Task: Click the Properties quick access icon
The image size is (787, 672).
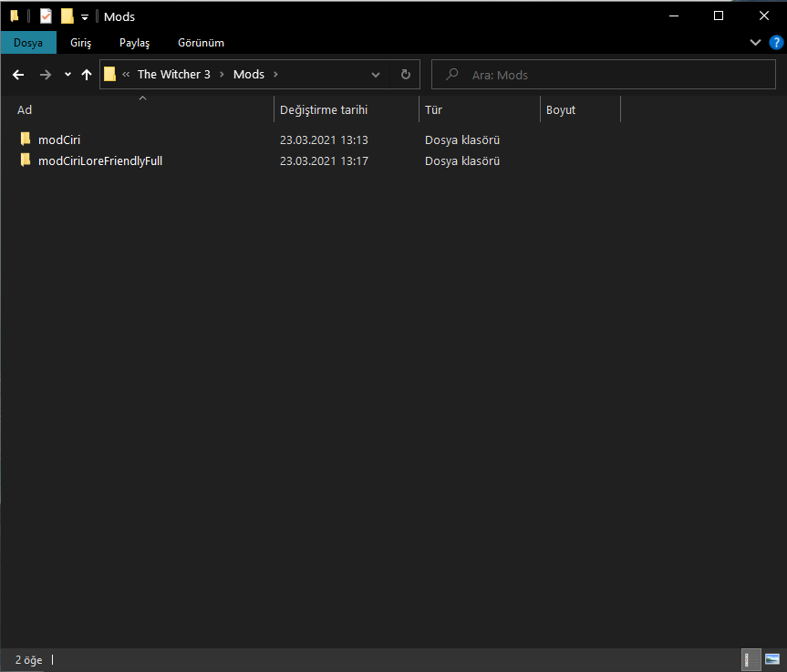Action: pos(46,16)
